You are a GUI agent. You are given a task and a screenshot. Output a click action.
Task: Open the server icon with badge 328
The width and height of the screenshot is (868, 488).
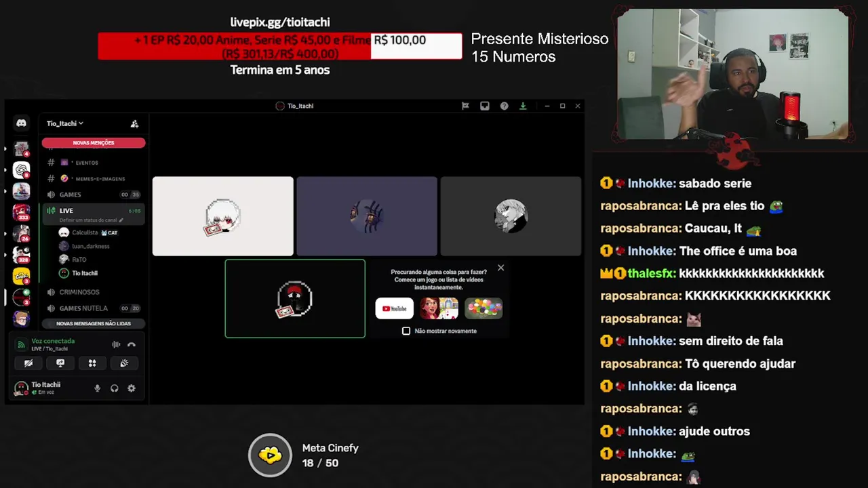(21, 255)
